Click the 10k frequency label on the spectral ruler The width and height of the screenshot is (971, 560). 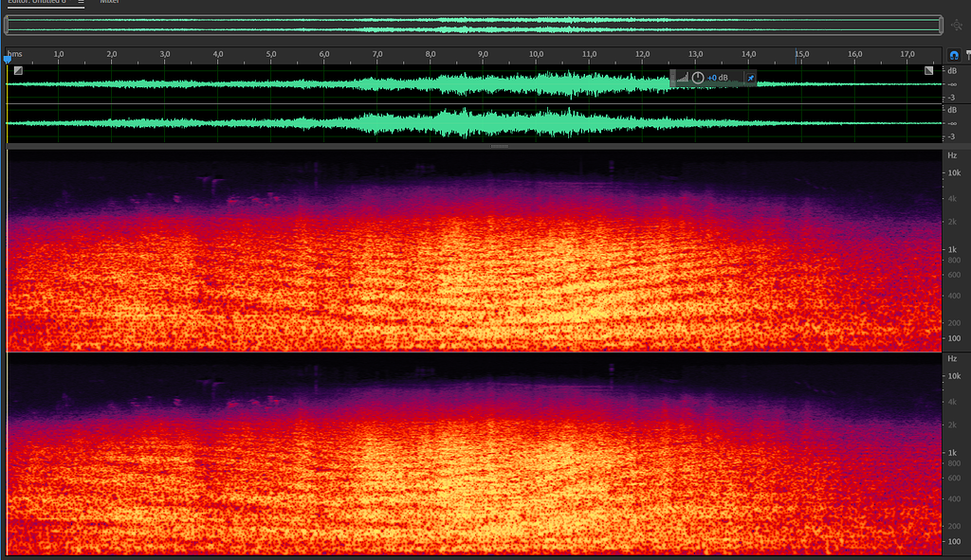point(954,172)
